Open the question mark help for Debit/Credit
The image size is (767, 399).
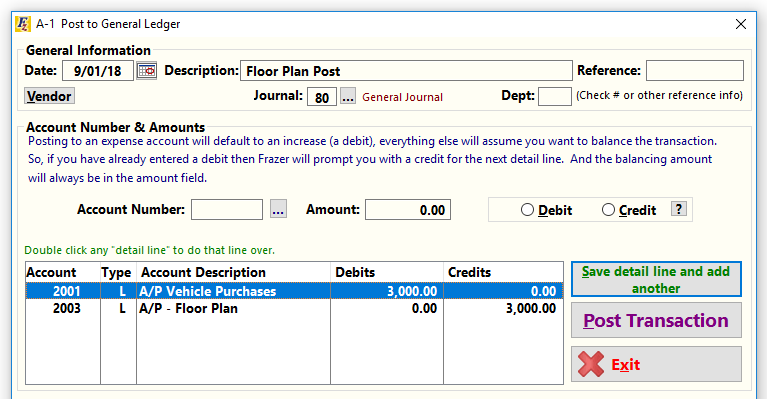pos(678,209)
